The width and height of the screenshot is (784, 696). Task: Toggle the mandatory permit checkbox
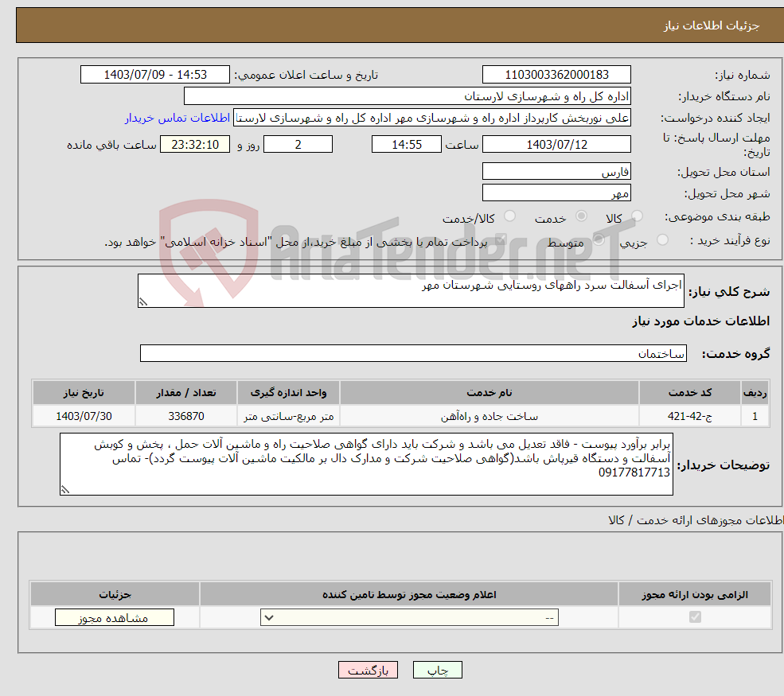click(695, 617)
